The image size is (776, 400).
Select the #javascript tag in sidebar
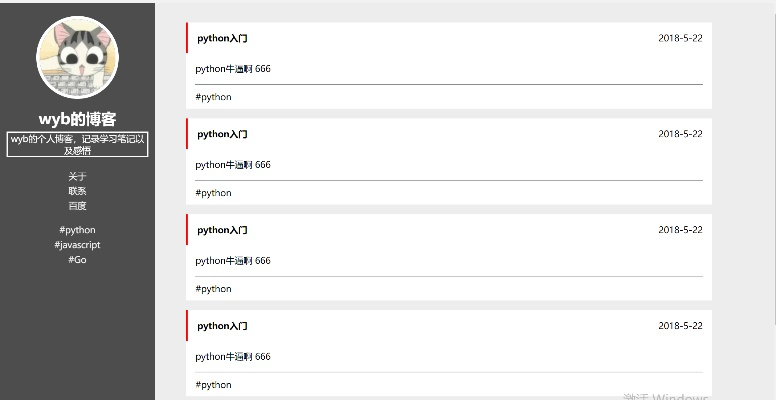tap(77, 245)
